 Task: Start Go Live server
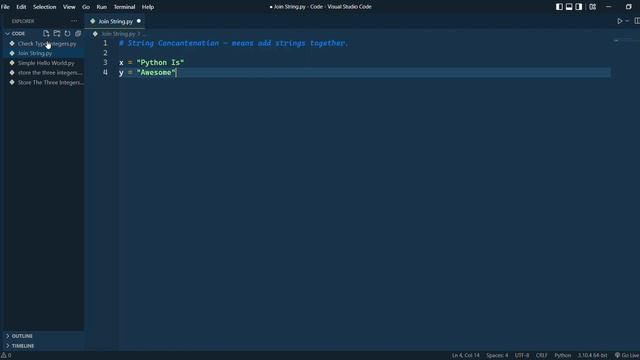[627, 356]
